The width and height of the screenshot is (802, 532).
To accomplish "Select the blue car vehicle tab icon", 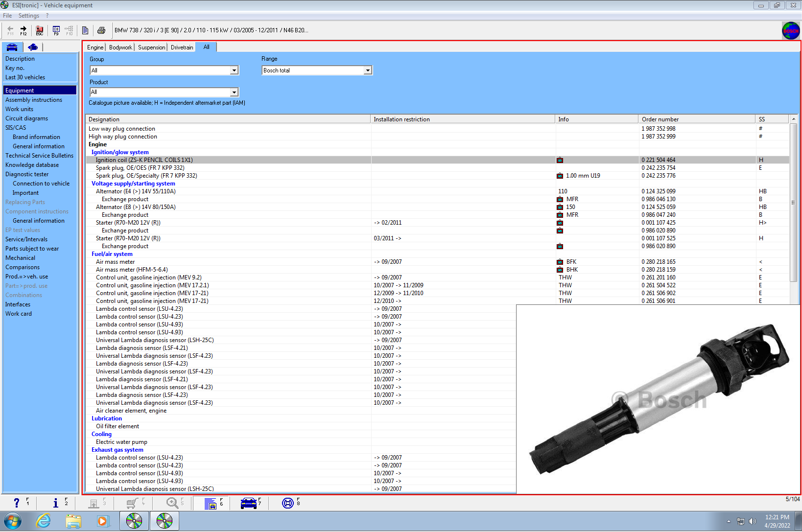I will click(x=12, y=47).
